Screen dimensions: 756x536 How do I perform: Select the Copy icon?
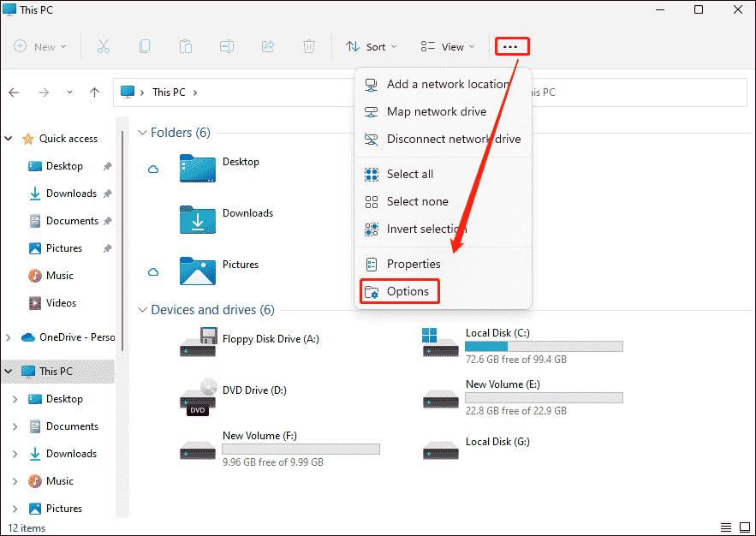click(x=145, y=46)
